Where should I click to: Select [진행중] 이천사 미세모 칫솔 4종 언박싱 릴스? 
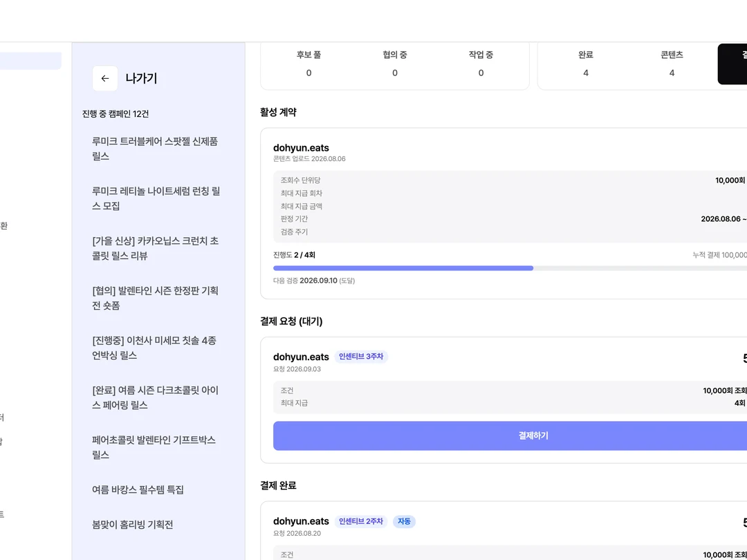click(156, 348)
